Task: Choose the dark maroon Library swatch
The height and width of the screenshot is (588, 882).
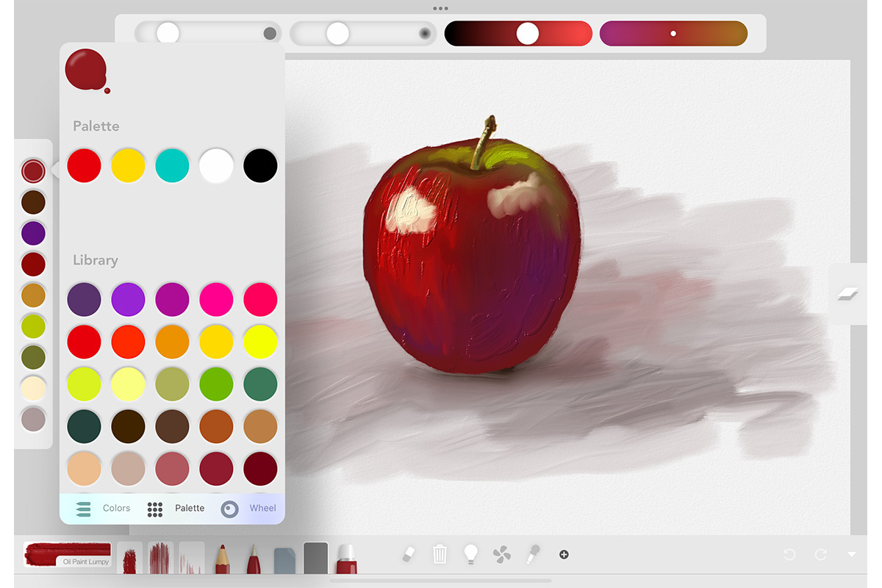Action: (x=260, y=469)
